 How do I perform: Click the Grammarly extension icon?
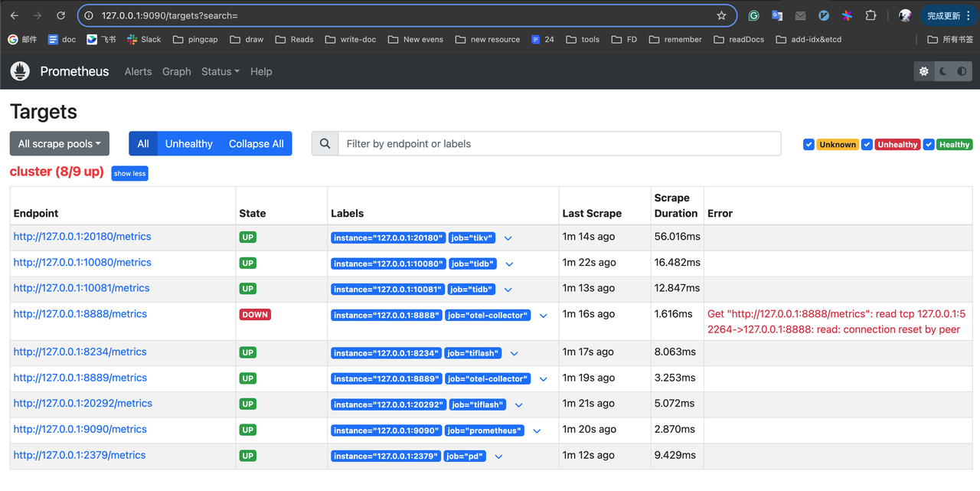point(754,15)
